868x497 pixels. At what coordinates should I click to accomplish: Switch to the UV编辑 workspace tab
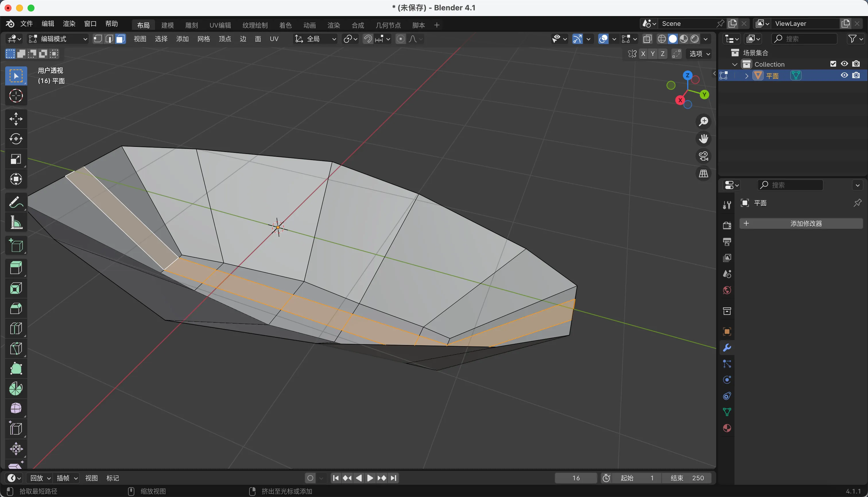click(220, 25)
